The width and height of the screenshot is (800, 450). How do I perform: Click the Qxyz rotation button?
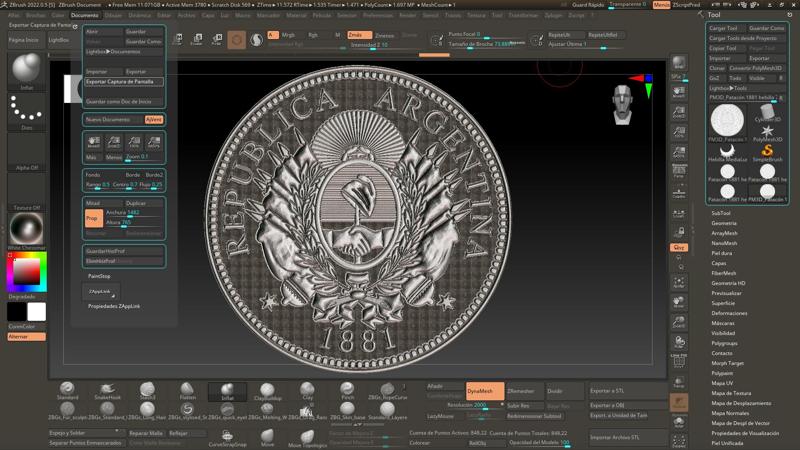679,247
